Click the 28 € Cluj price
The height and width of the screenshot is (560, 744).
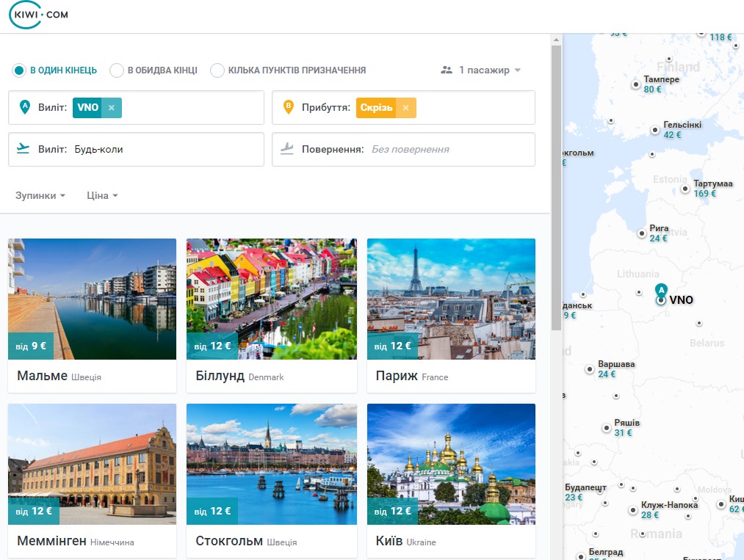pyautogui.click(x=649, y=515)
